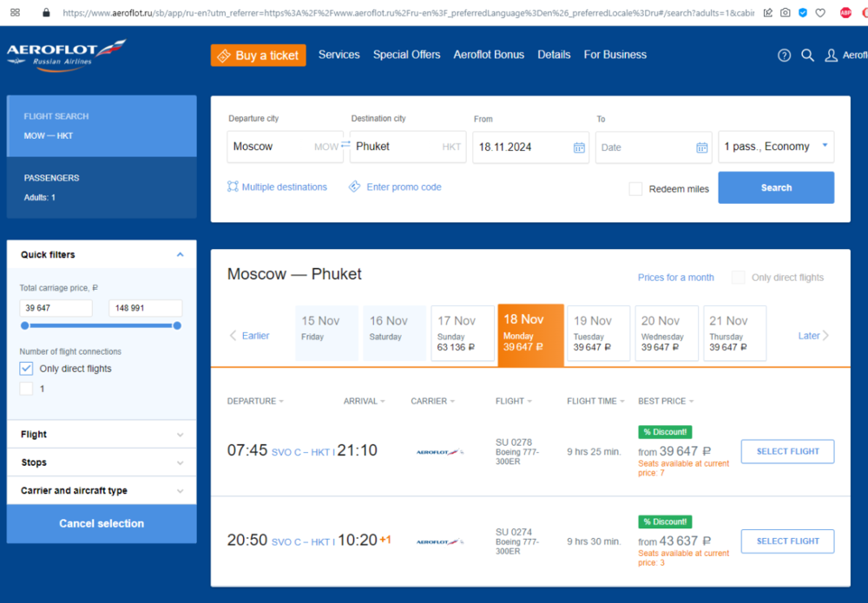Viewport: 868px width, 603px height.
Task: Open the user profile icon
Action: pos(831,56)
